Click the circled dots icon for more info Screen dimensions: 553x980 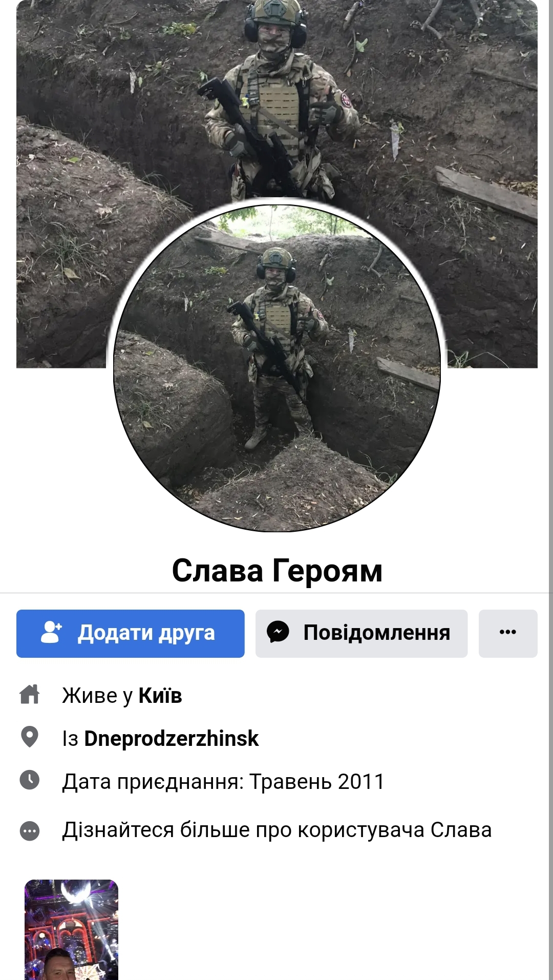(x=30, y=830)
